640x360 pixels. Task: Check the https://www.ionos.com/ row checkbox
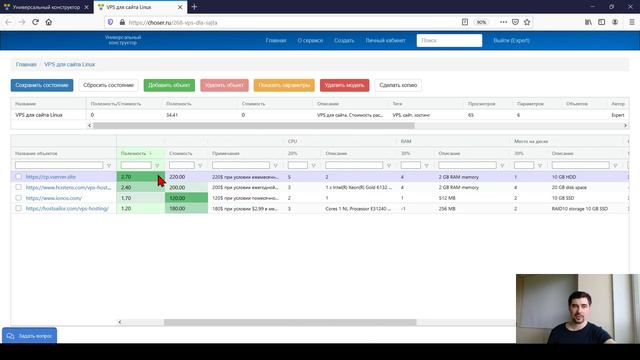[x=18, y=198]
